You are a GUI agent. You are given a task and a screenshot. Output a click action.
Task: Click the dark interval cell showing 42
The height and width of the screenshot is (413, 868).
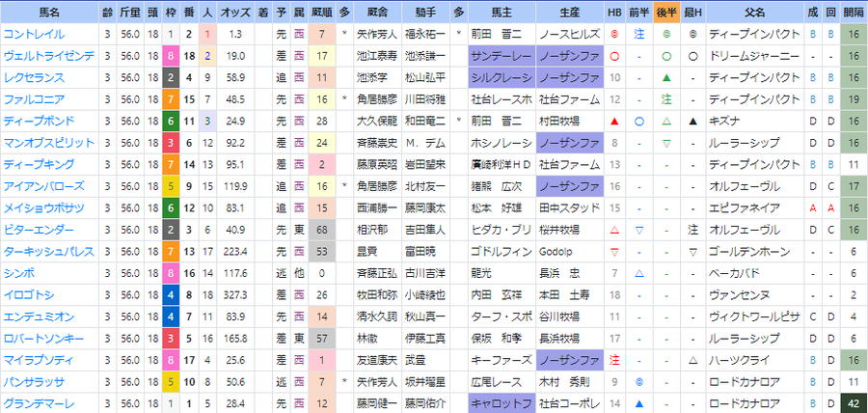(854, 403)
